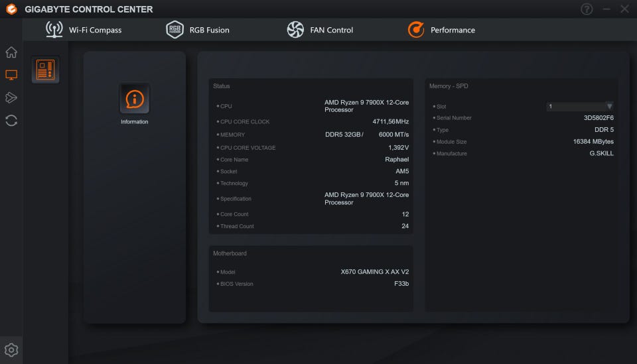Screen dimensions: 637x364
Task: Switch to Wi-Fi Compass tab label
Action: [x=95, y=30]
